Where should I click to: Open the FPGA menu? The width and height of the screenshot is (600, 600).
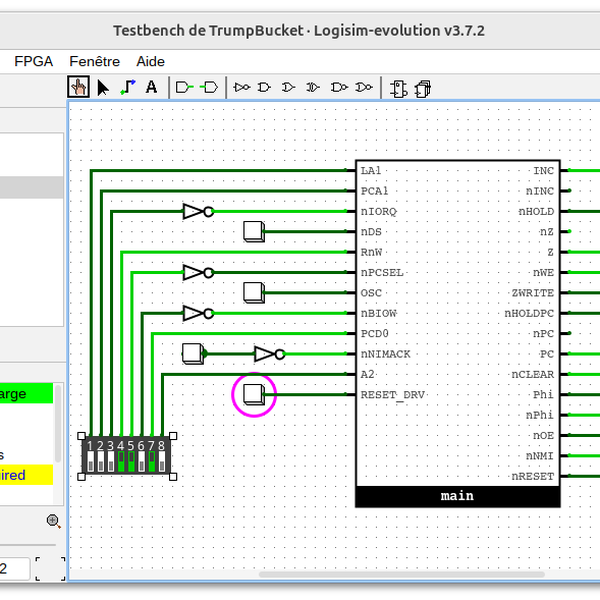(x=34, y=61)
